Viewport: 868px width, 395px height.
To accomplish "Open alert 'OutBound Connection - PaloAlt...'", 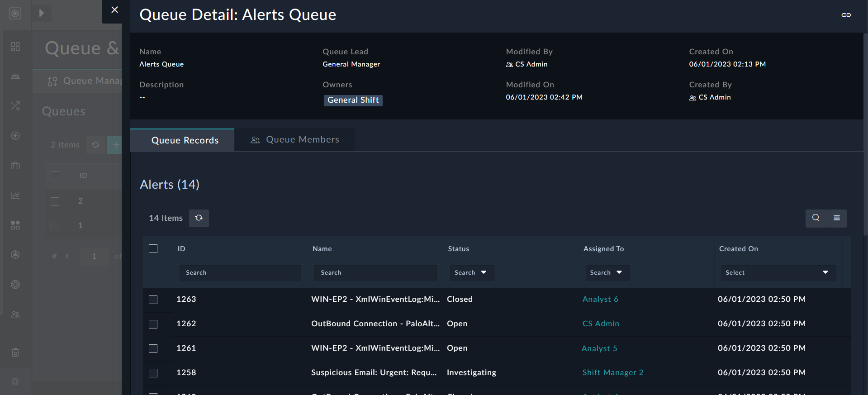I will 375,324.
